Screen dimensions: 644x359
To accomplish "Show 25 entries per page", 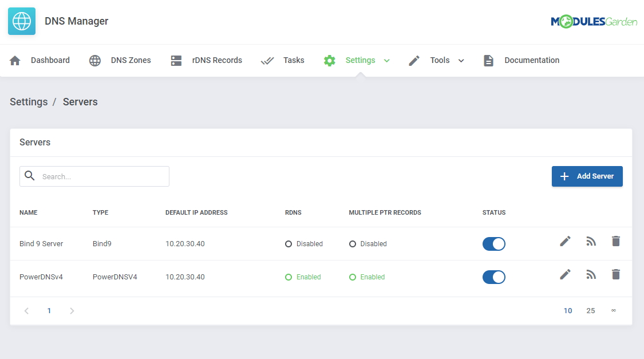I will tap(591, 311).
